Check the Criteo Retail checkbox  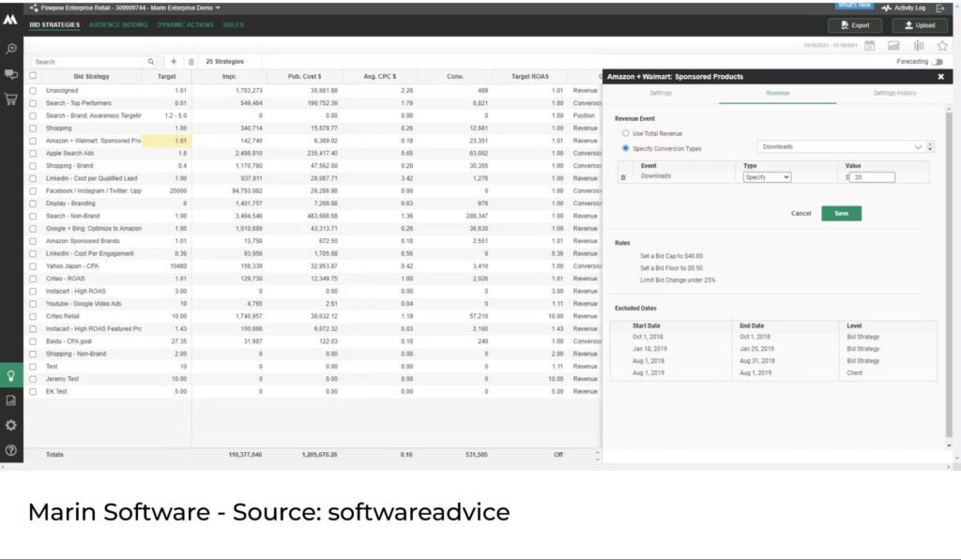33,316
